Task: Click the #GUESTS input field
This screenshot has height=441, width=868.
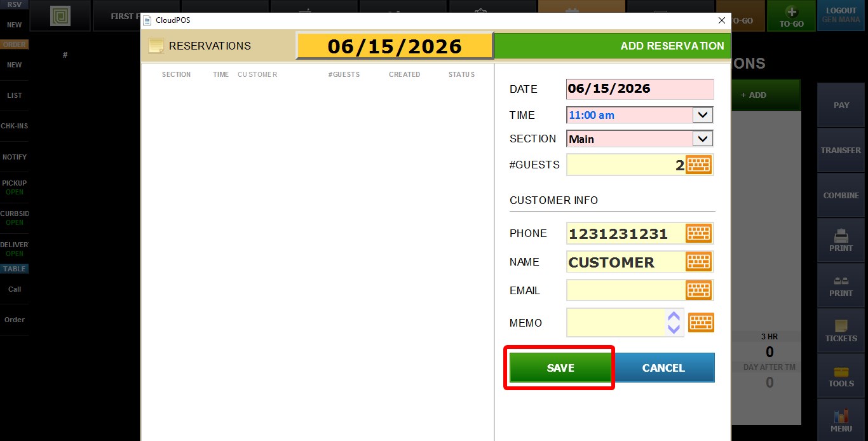Action: [x=626, y=165]
